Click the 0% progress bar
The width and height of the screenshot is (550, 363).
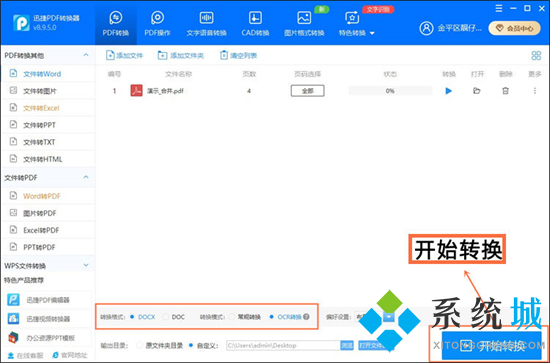[x=390, y=91]
